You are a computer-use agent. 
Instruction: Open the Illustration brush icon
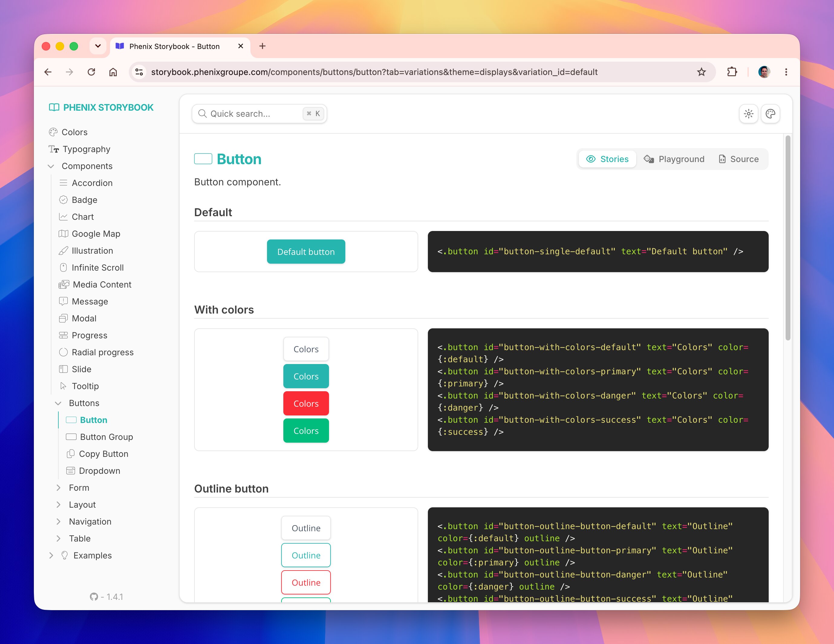pos(64,250)
